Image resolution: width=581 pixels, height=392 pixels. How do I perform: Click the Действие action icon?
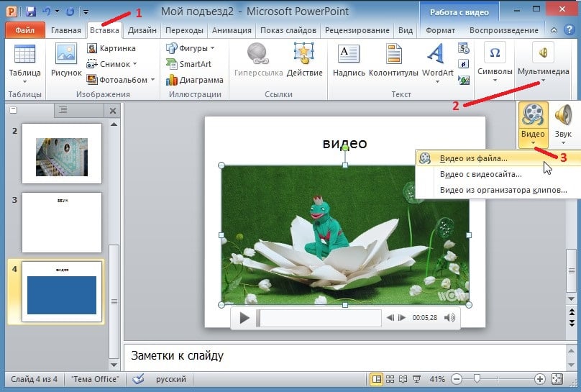[x=304, y=60]
